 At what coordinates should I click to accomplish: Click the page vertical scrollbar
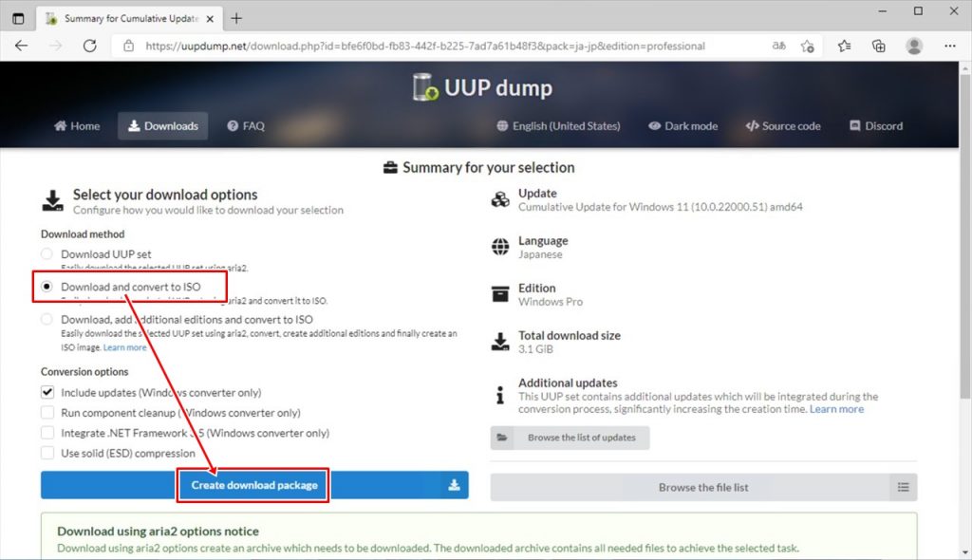pos(964,235)
